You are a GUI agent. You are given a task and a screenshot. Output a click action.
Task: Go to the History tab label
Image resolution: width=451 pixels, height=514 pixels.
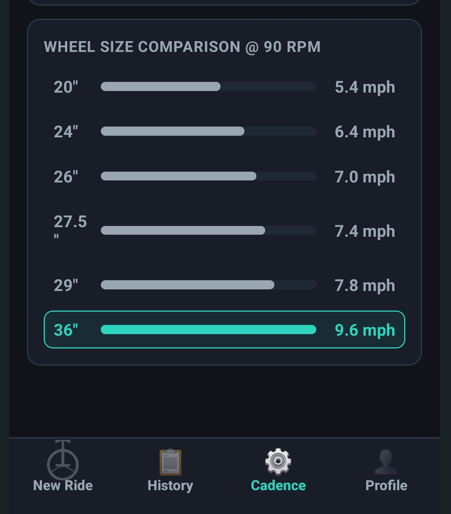click(x=170, y=486)
